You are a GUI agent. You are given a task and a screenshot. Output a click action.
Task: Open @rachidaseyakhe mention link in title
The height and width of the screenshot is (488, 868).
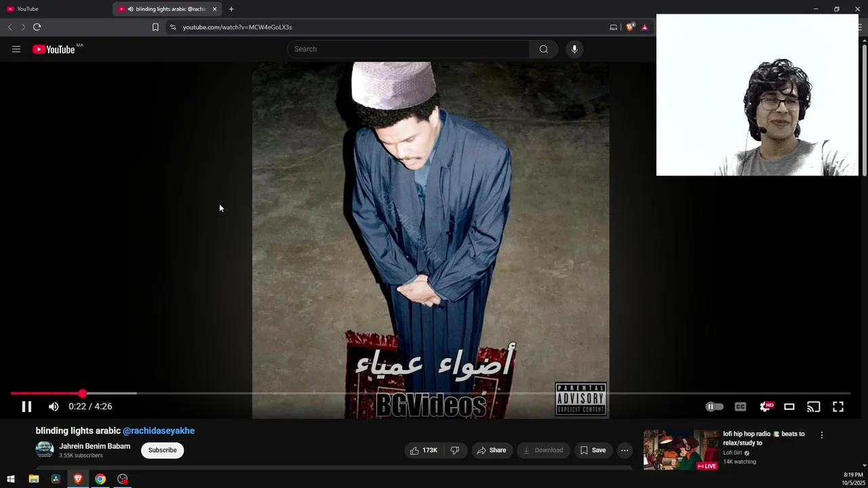159,430
